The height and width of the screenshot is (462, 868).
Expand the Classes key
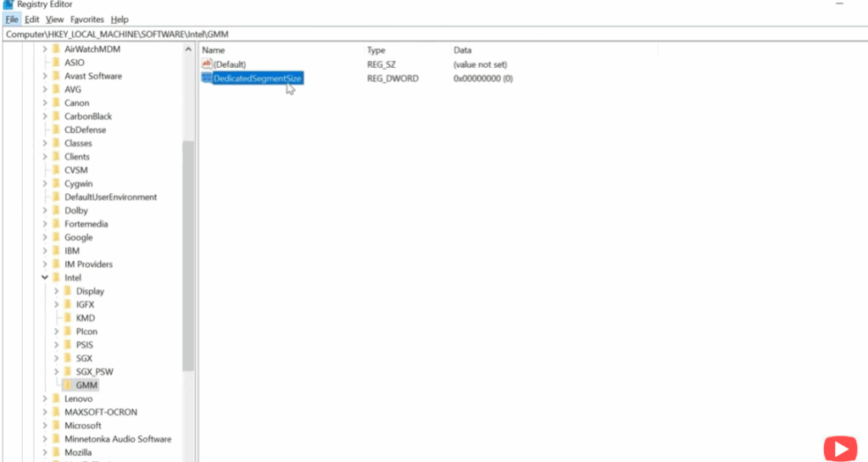click(45, 143)
